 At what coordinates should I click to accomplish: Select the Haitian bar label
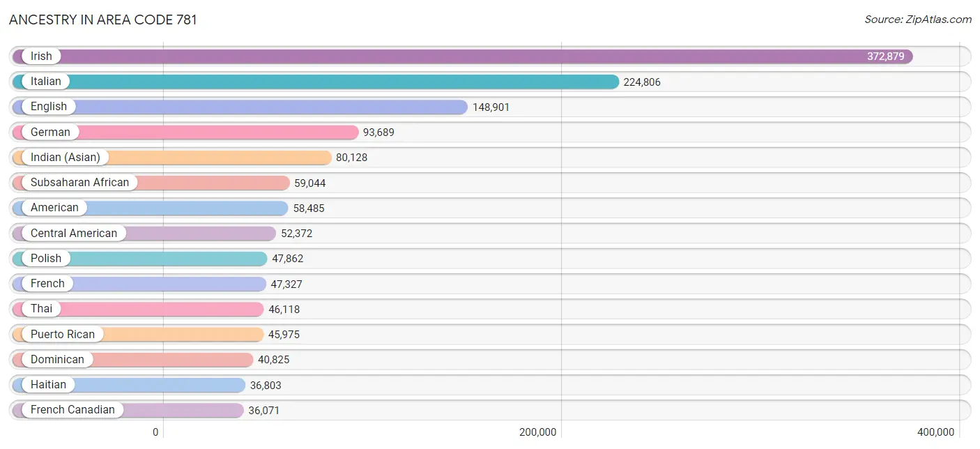(x=49, y=384)
